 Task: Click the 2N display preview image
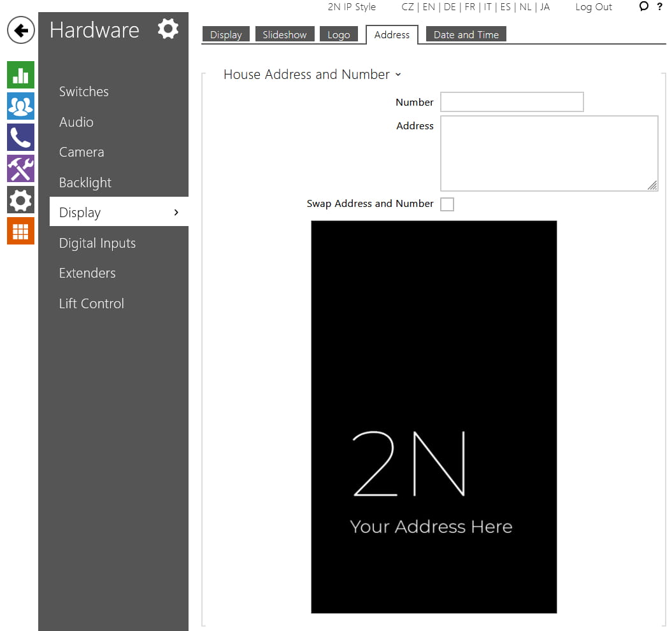point(434,417)
